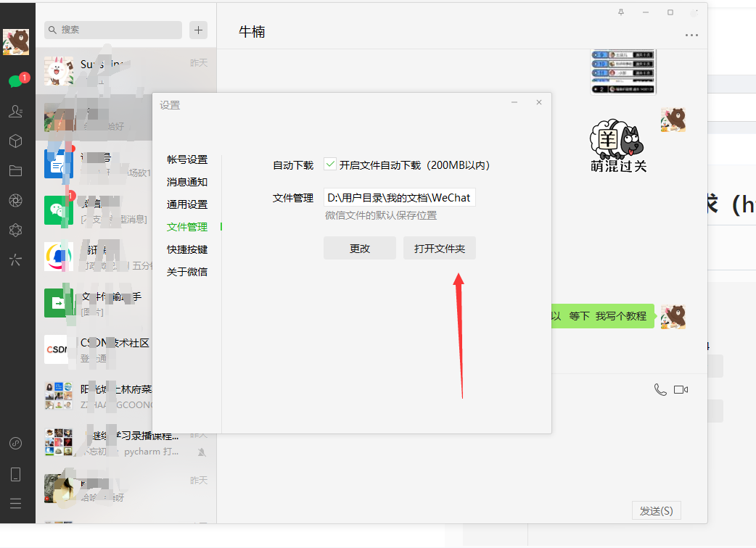Viewport: 756px width, 548px height.
Task: Click the WeChat file path field
Action: [399, 197]
